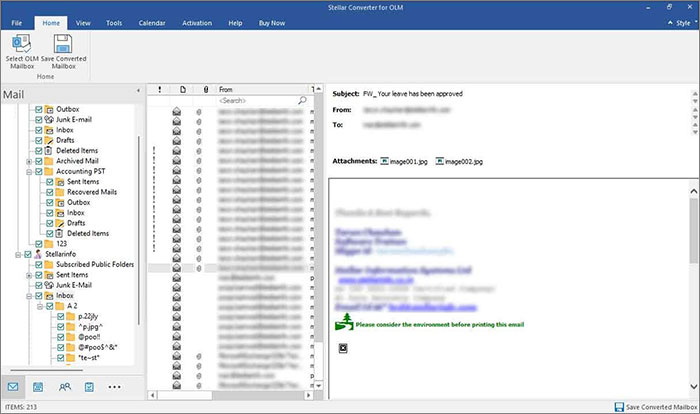Open the image001.jpg attachment

[x=404, y=161]
